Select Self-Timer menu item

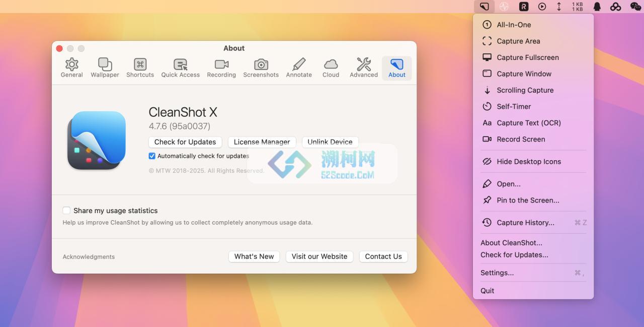click(x=533, y=106)
